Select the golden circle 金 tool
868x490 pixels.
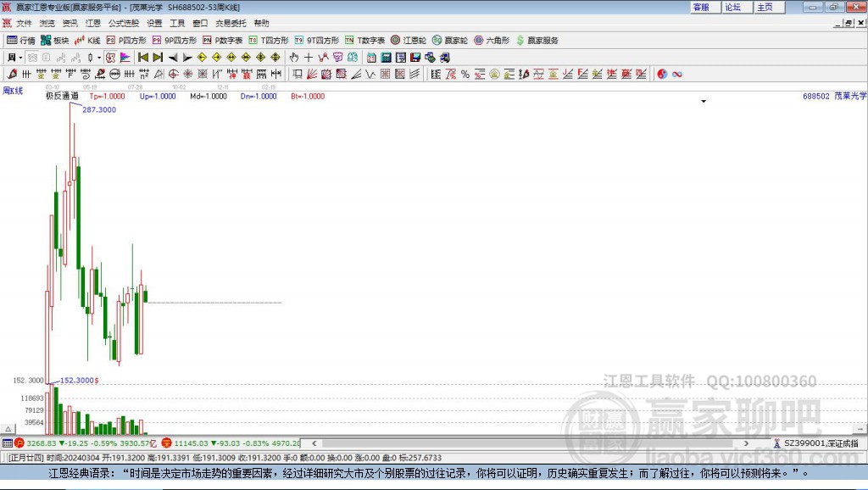(494, 75)
